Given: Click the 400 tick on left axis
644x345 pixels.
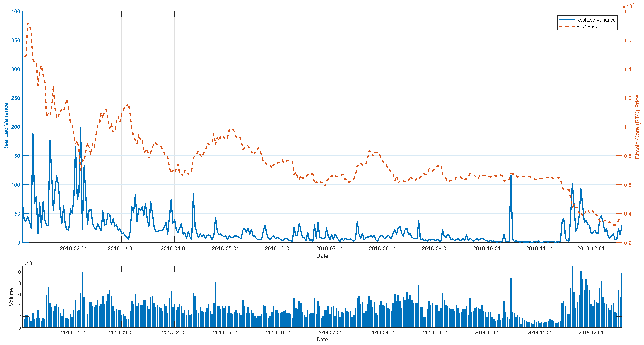Looking at the screenshot, I should (x=15, y=11).
